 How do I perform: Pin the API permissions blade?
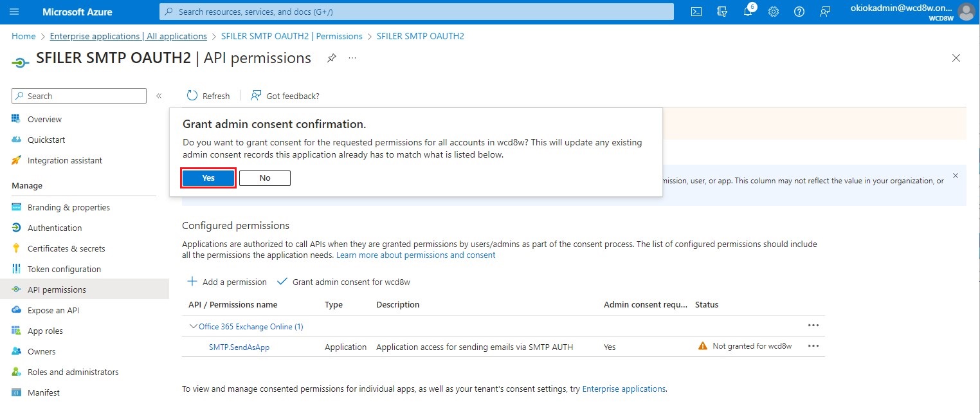pos(332,58)
